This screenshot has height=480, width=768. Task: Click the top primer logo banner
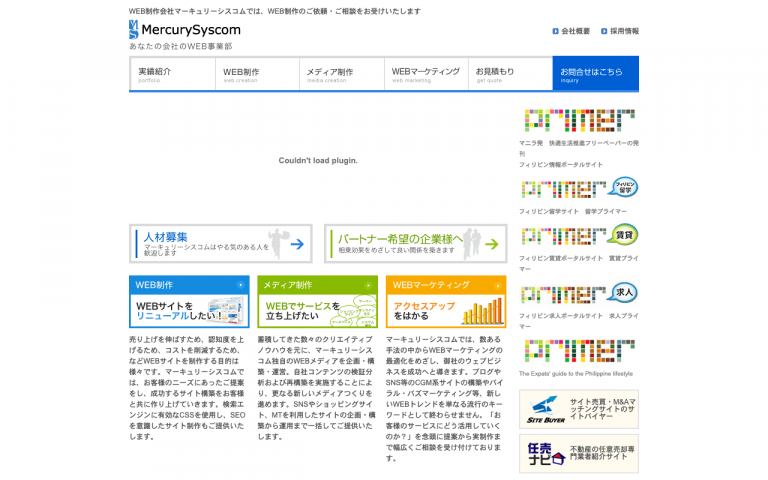coord(579,120)
